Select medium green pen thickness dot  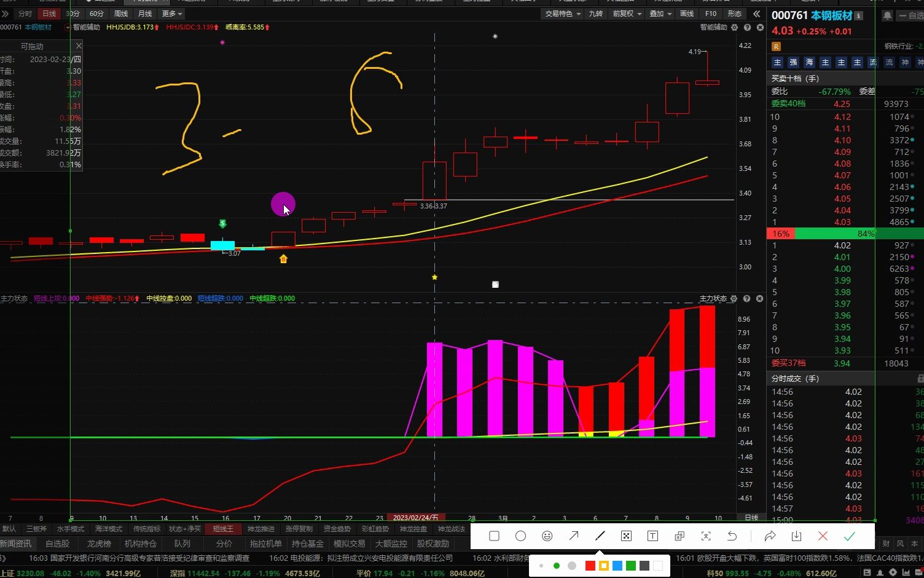pyautogui.click(x=556, y=566)
